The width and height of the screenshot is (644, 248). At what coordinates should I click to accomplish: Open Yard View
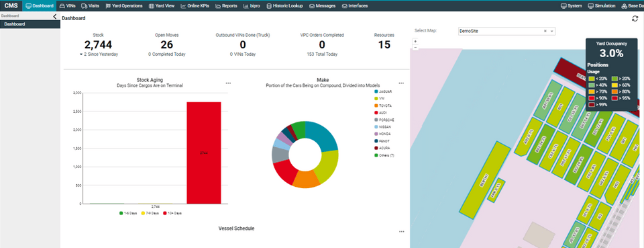point(162,6)
